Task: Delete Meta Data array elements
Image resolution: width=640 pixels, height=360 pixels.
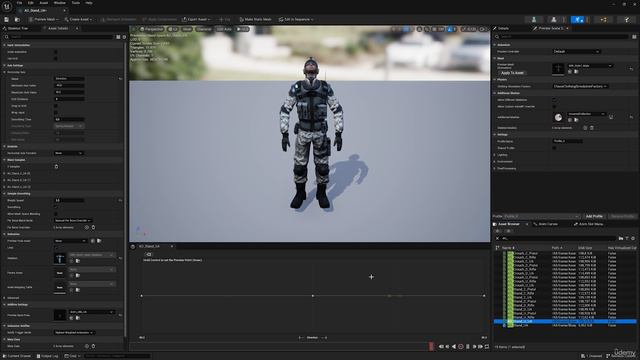Action: click(93, 346)
